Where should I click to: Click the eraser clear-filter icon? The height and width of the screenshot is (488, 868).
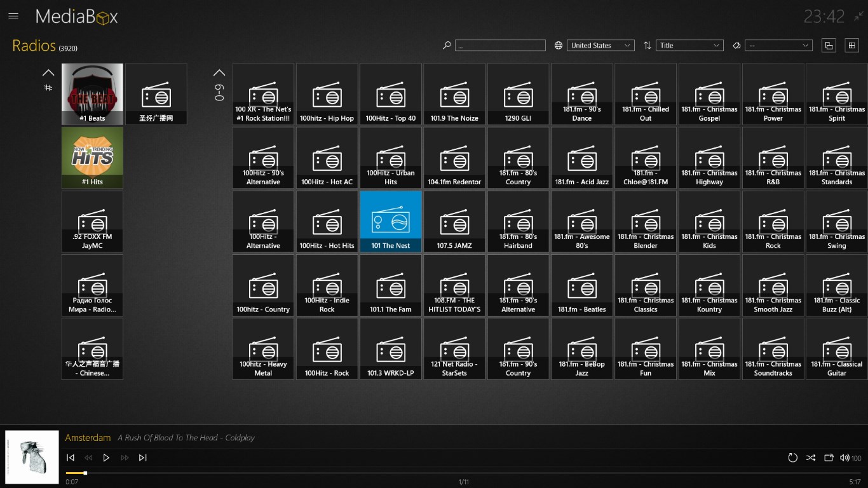[x=736, y=45]
